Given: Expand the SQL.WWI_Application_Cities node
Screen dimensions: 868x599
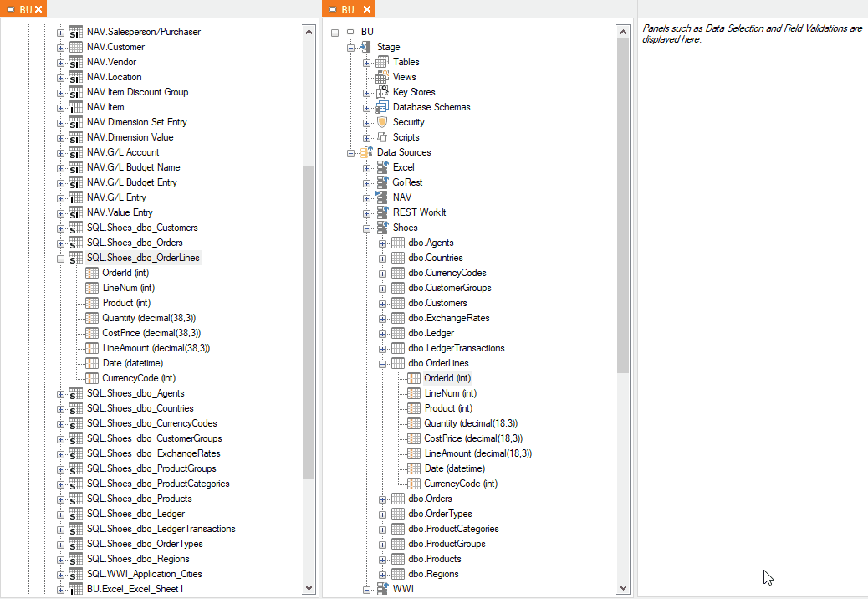Looking at the screenshot, I should (60, 575).
